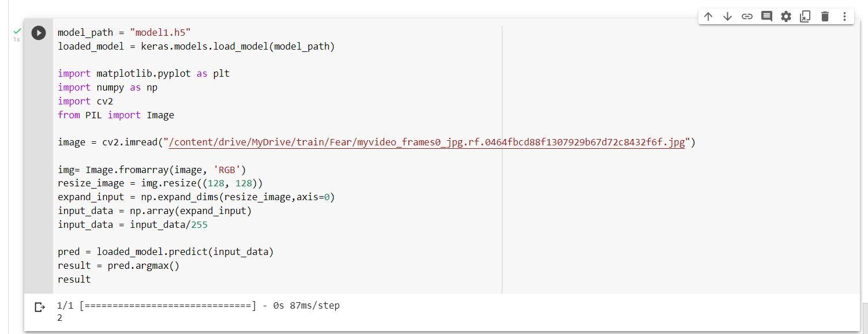Viewport: 868px width, 334px height.
Task: Open the underlined Fear image file path
Action: click(426, 142)
